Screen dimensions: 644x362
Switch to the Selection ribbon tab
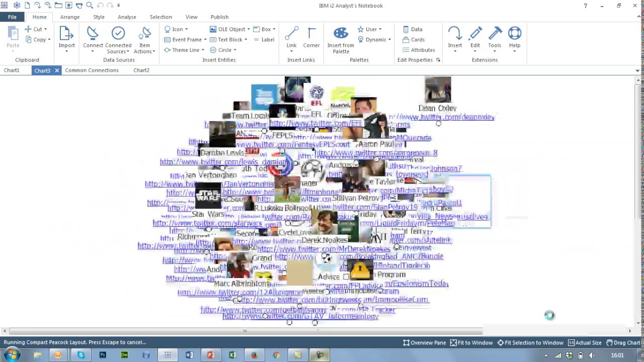tap(161, 17)
